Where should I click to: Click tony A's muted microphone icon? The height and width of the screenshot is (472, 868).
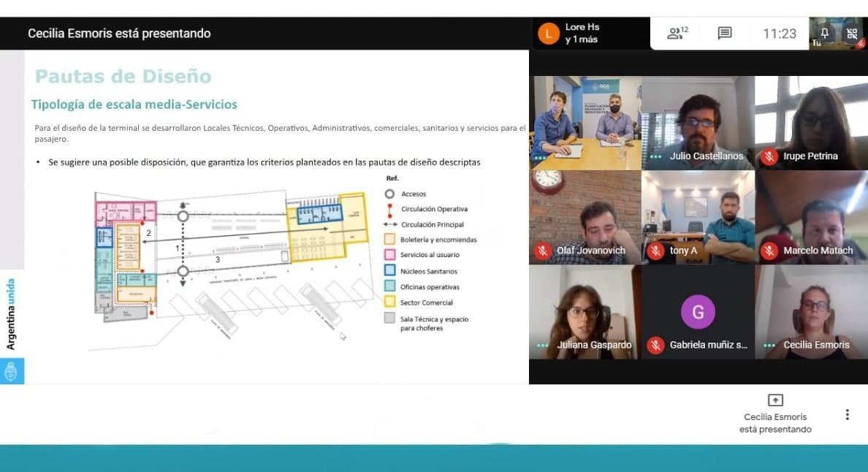click(655, 251)
